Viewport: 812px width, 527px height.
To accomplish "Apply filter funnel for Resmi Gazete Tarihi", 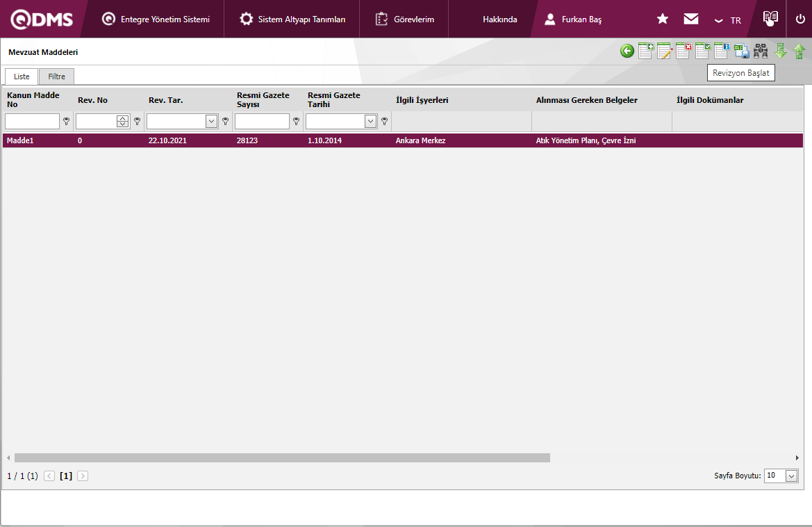I will (384, 121).
